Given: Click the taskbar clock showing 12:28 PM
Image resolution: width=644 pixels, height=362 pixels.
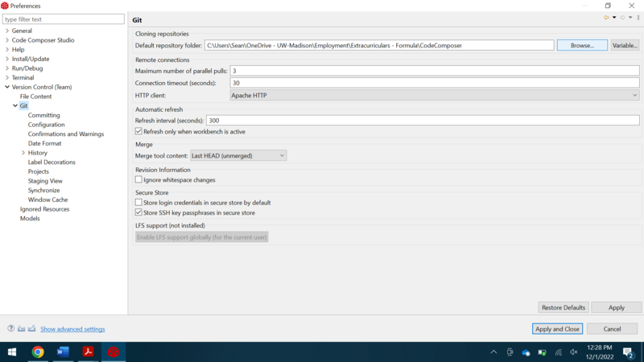Looking at the screenshot, I should point(600,352).
